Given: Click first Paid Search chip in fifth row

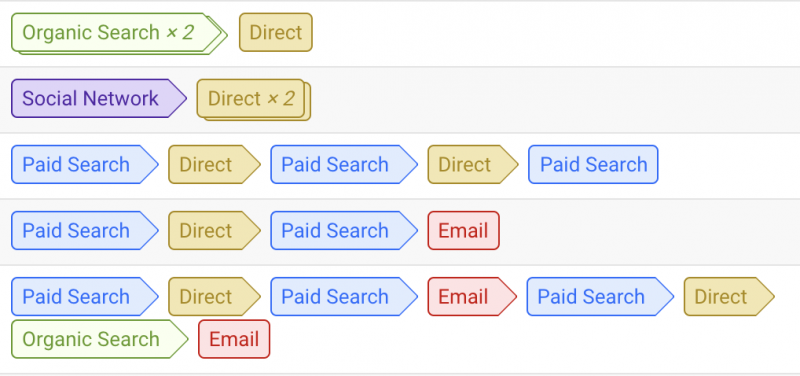Looking at the screenshot, I should click(85, 296).
